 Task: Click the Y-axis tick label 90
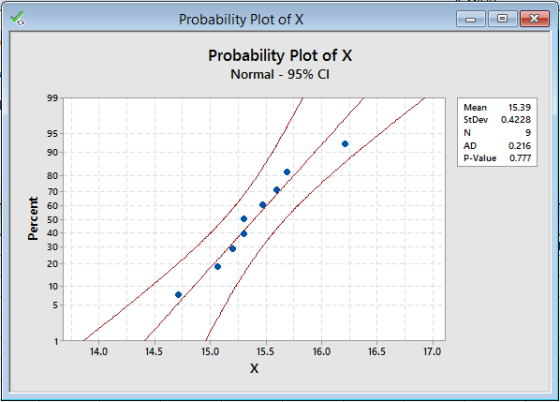(x=52, y=153)
